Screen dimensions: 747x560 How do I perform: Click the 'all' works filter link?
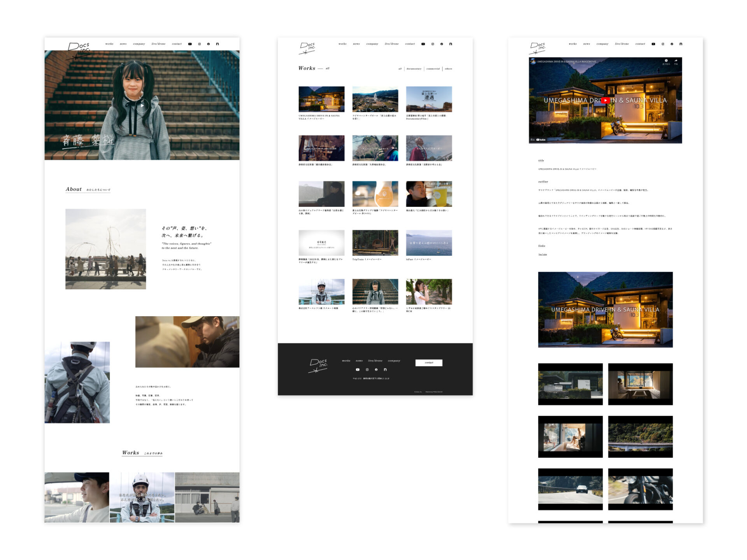point(400,69)
